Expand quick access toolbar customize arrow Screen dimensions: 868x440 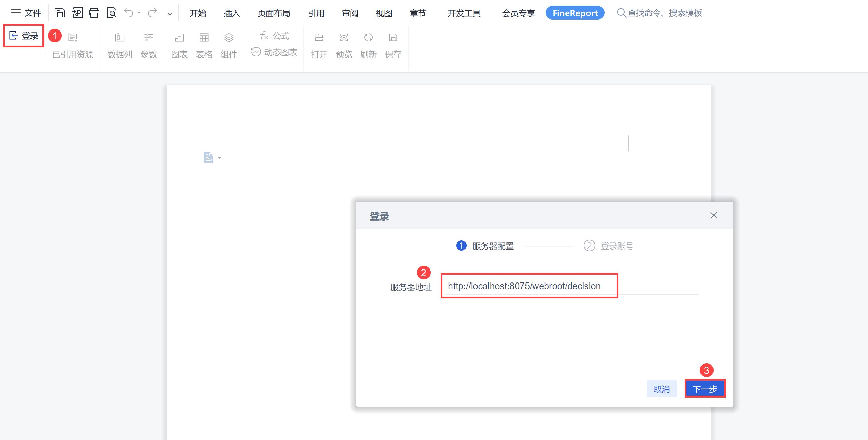[x=169, y=13]
